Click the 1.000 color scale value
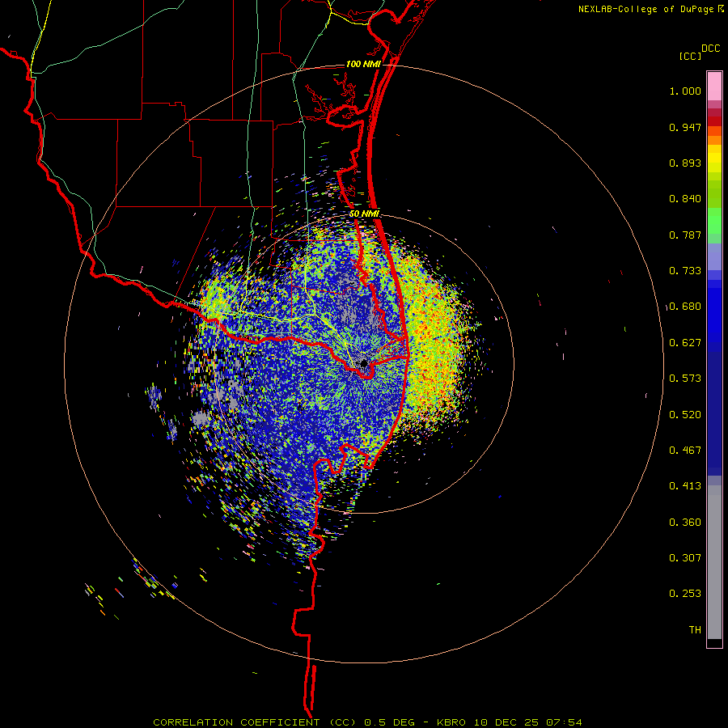 (x=685, y=91)
